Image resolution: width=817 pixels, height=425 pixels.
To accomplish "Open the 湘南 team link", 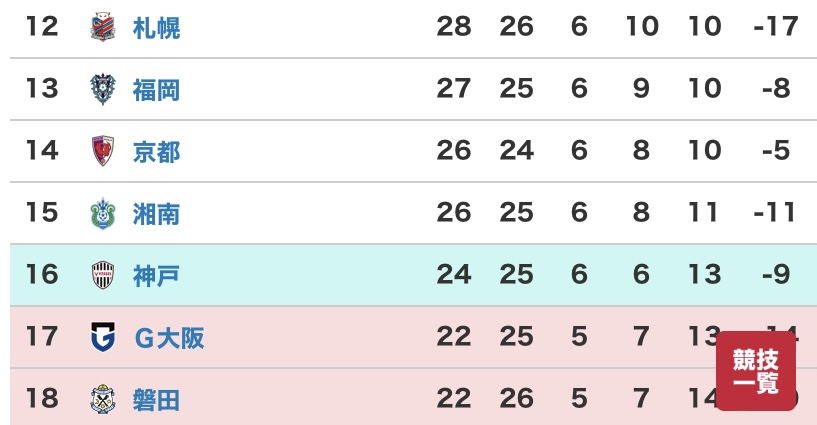I will pos(156,214).
